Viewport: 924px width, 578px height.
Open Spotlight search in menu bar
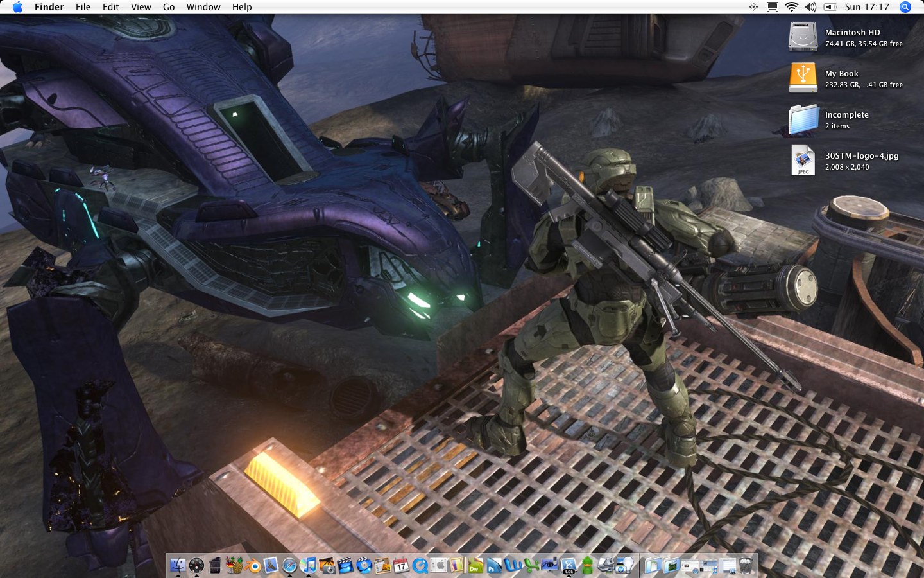pos(905,7)
